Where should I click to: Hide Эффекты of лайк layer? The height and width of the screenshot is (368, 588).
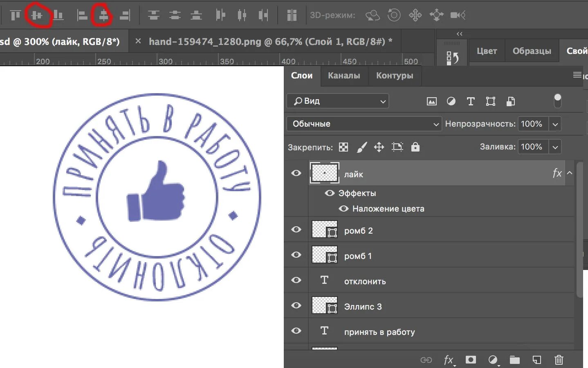click(330, 193)
